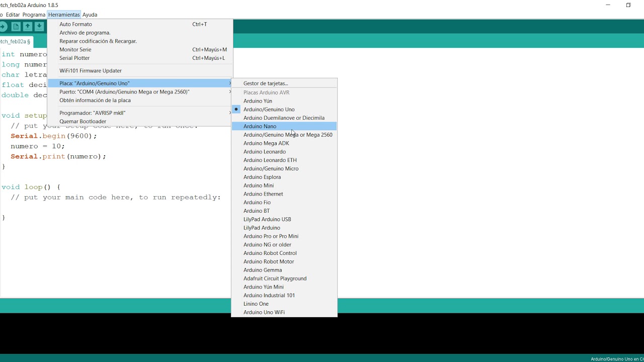Restore down the Arduino window

click(x=628, y=5)
